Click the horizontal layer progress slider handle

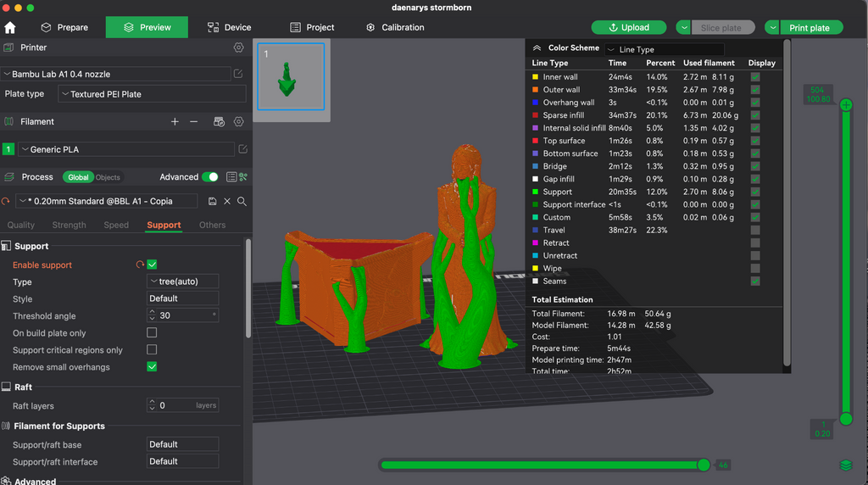(703, 465)
